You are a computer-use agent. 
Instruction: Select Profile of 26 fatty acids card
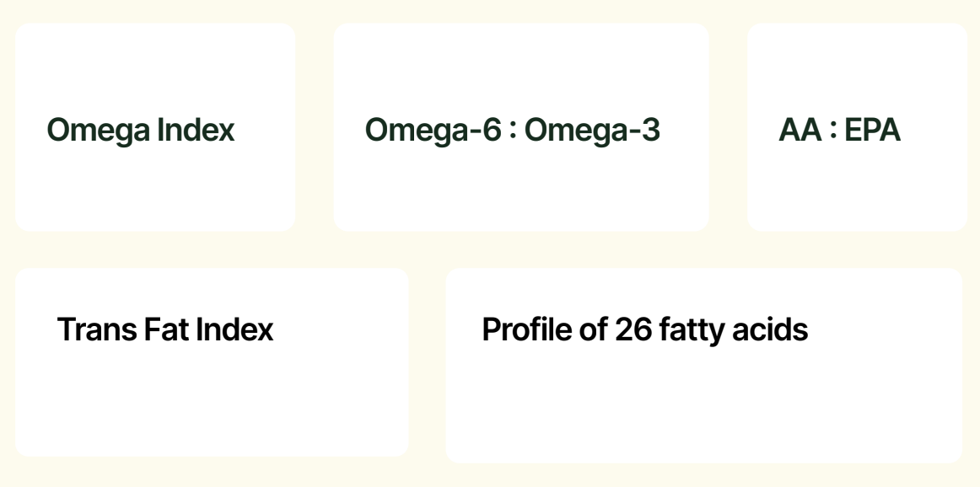(x=703, y=366)
